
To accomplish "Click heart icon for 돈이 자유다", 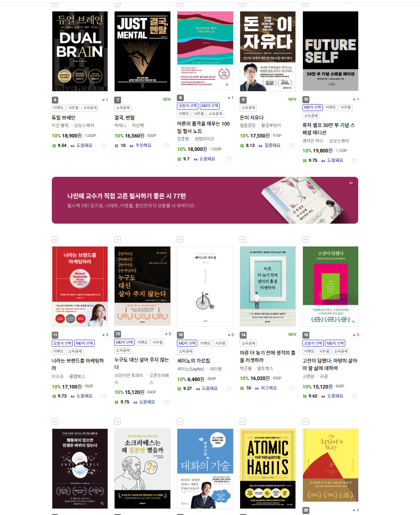I will click(x=291, y=145).
